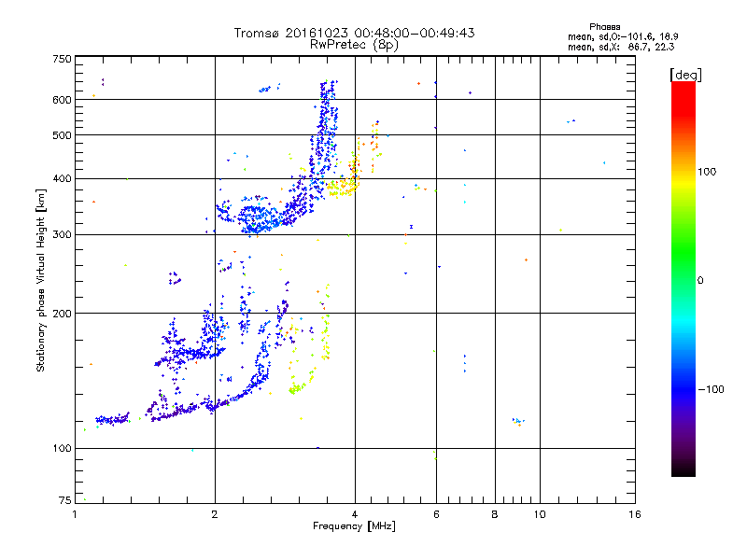
Task: Click the 'RwPretec (8p)' subtitle
Action: [354, 45]
